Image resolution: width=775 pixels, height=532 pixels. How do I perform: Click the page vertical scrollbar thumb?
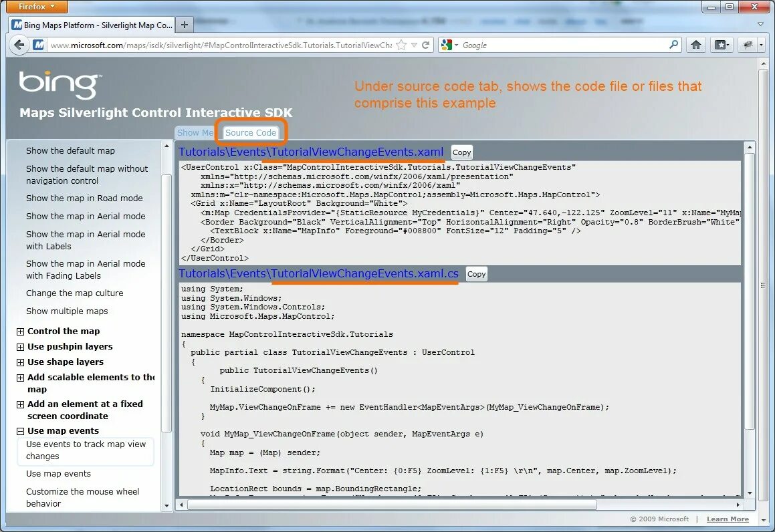[763, 285]
